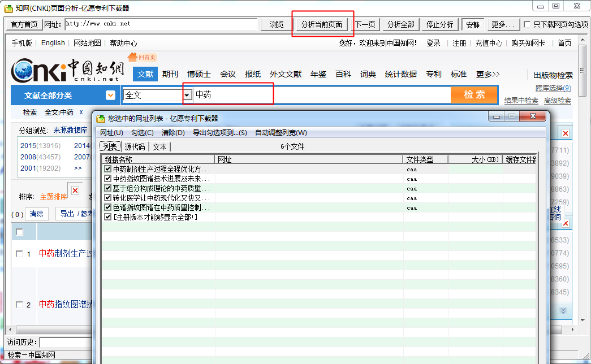Open result 1 title 中药制剂生产过

coord(66,254)
